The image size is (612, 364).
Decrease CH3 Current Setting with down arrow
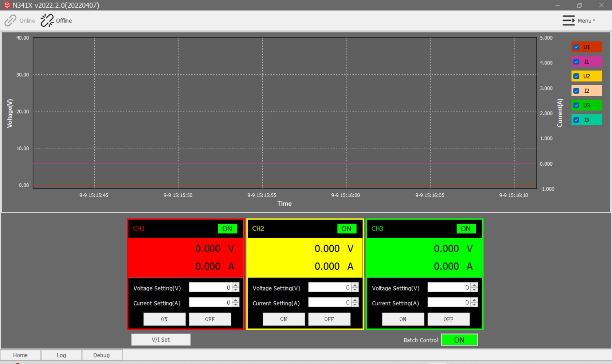point(474,305)
